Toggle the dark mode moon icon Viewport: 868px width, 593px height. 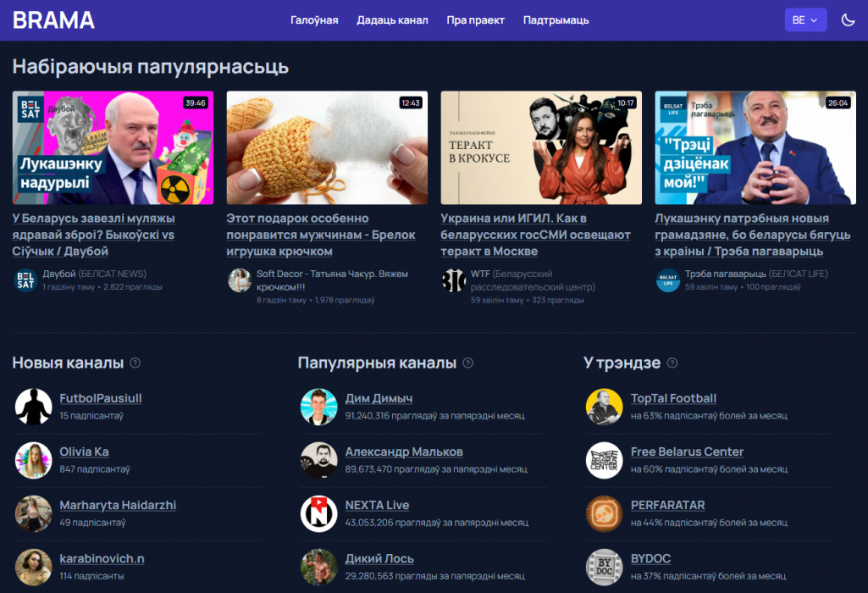pyautogui.click(x=848, y=20)
